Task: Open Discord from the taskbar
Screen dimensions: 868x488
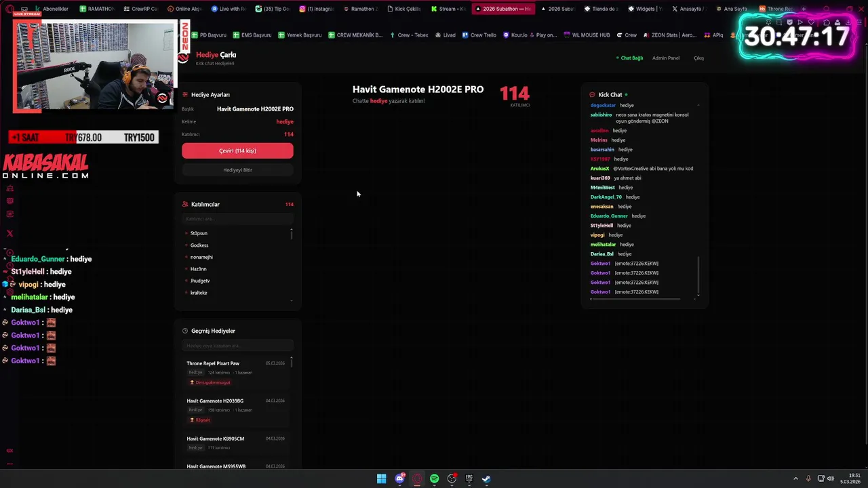Action: (399, 479)
